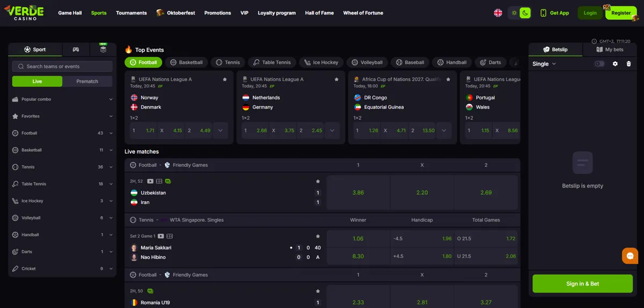This screenshot has width=644, height=308.
Task: Bet on Norway win odds 1.71
Action: [x=144, y=130]
